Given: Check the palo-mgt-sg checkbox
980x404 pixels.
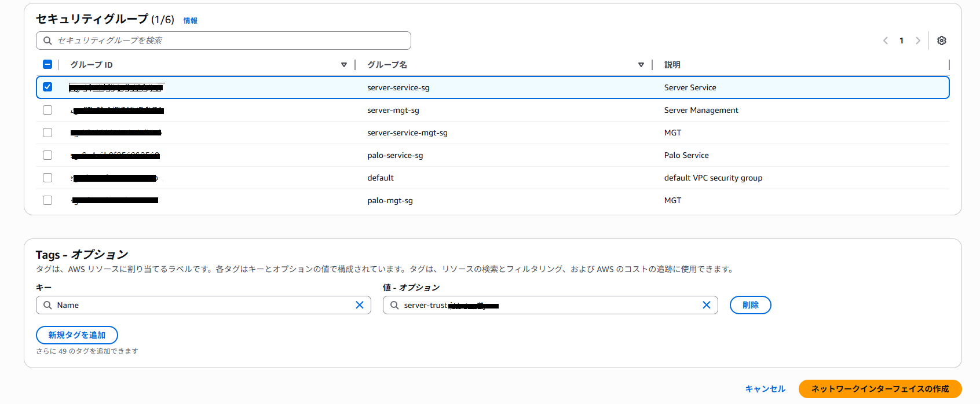Looking at the screenshot, I should 47,200.
